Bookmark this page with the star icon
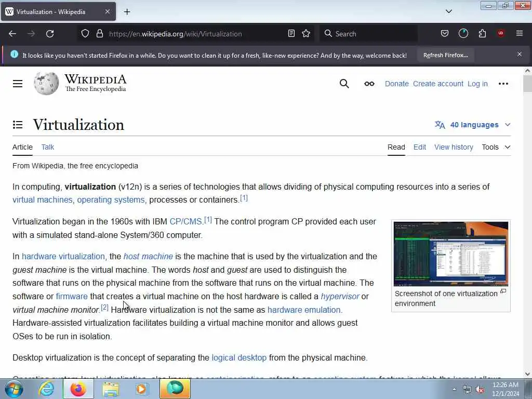The image size is (532, 399). coord(306,34)
